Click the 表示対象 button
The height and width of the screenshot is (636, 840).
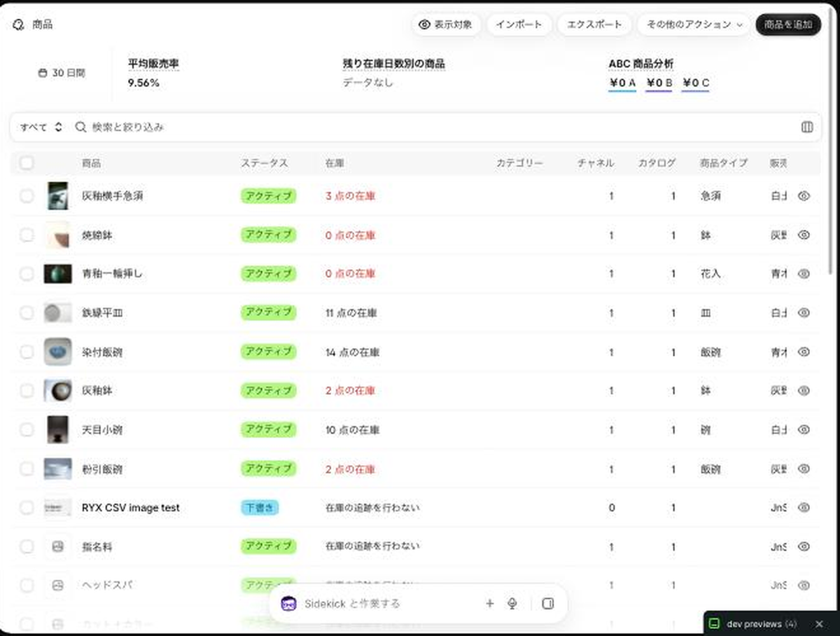tap(445, 25)
